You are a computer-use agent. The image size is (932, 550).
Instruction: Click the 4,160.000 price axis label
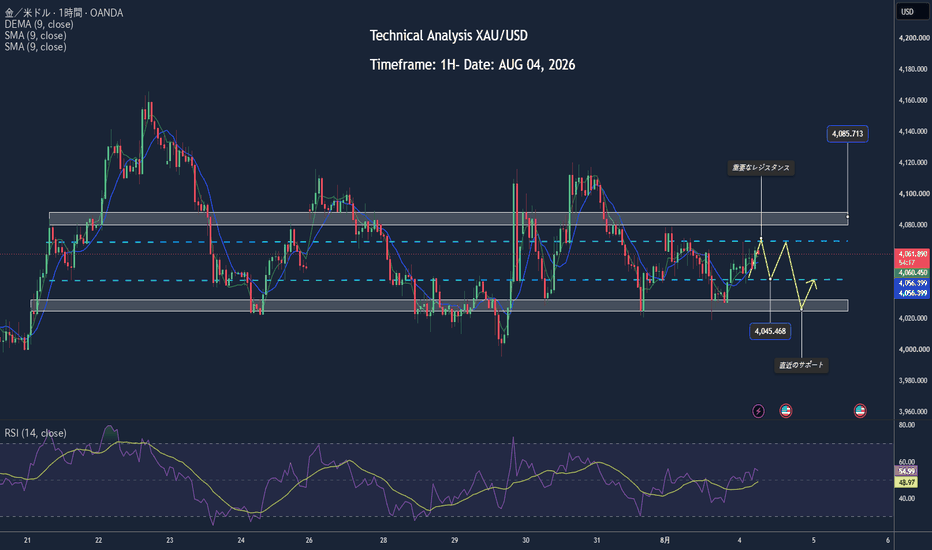(914, 100)
